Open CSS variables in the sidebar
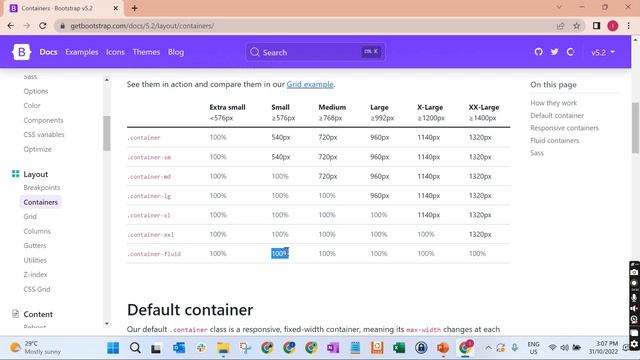Image resolution: width=640 pixels, height=360 pixels. (x=44, y=134)
